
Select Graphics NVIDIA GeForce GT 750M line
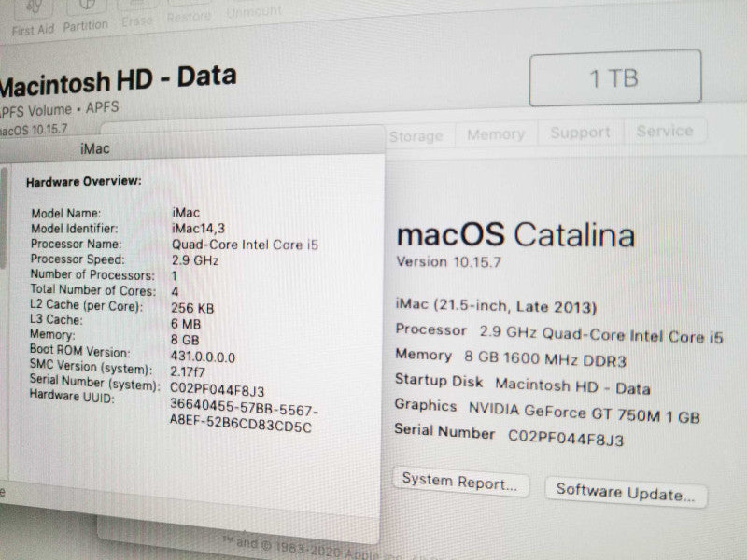click(547, 411)
